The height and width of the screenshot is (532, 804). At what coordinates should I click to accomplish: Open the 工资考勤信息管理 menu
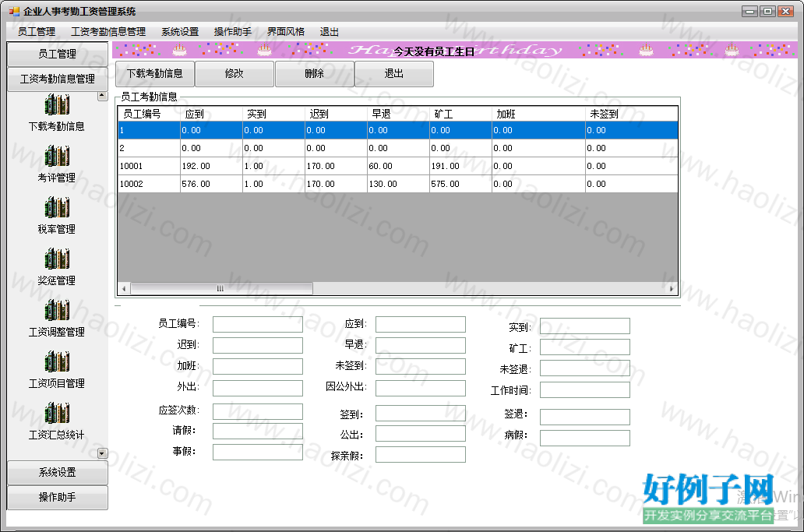[108, 32]
